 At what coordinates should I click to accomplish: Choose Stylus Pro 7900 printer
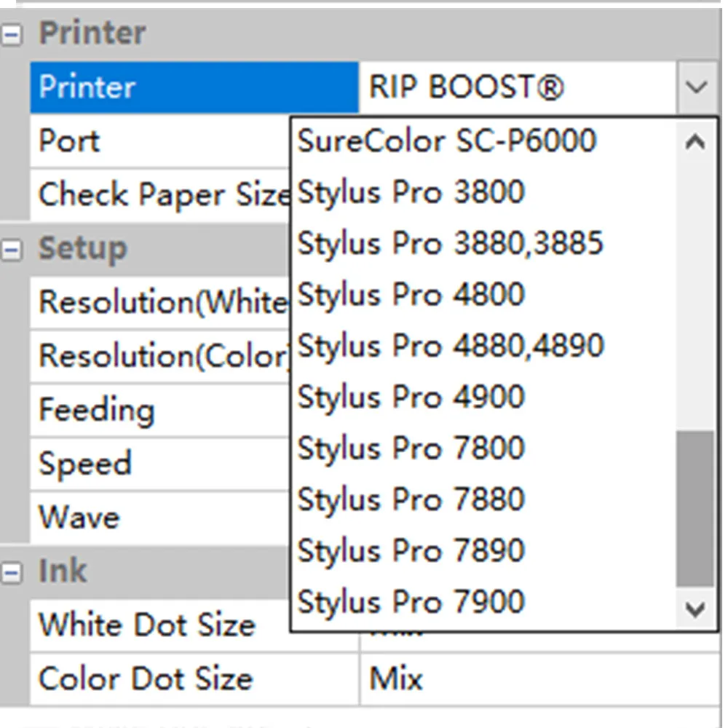(x=411, y=603)
